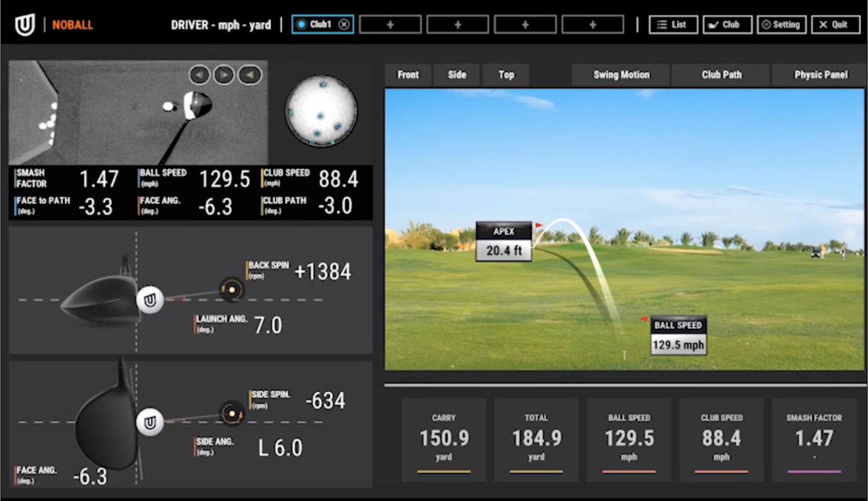Click the back spin ball rotation icon
Screen dimensions: 868x501
pos(232,289)
